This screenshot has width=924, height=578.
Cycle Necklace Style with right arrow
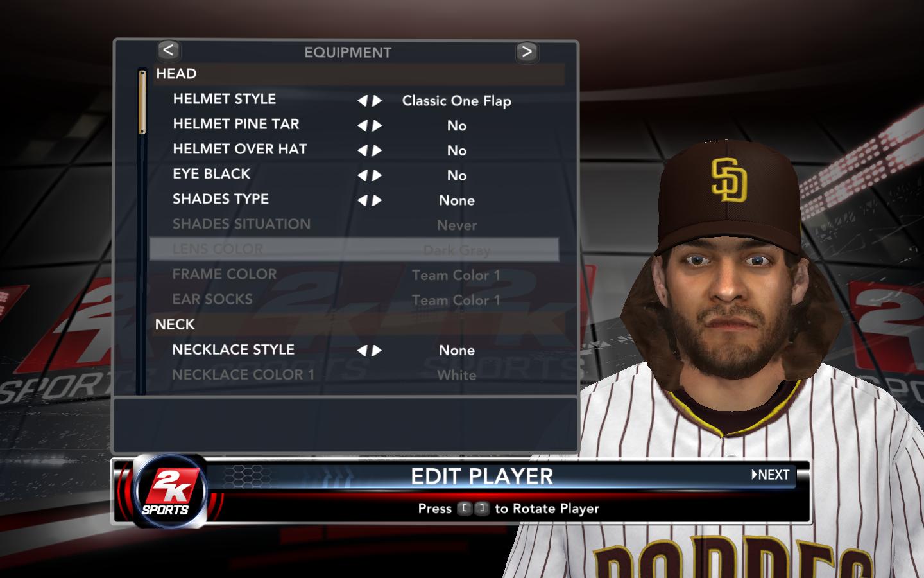[x=377, y=351]
